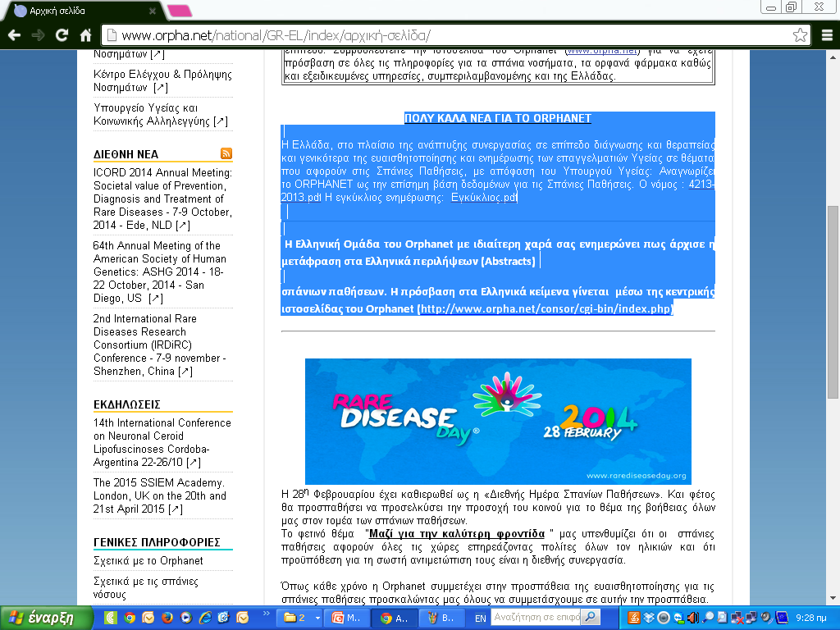This screenshot has width=840, height=630.
Task: Open the Chrome hamburger menu
Action: tap(827, 35)
